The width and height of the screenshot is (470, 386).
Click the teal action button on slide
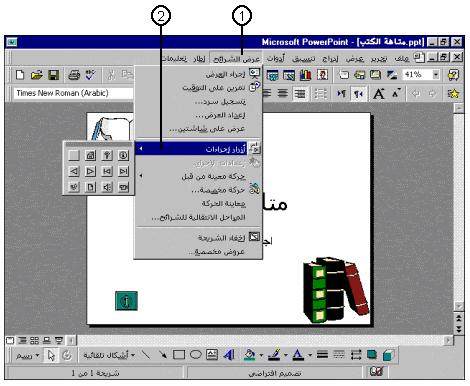126,301
